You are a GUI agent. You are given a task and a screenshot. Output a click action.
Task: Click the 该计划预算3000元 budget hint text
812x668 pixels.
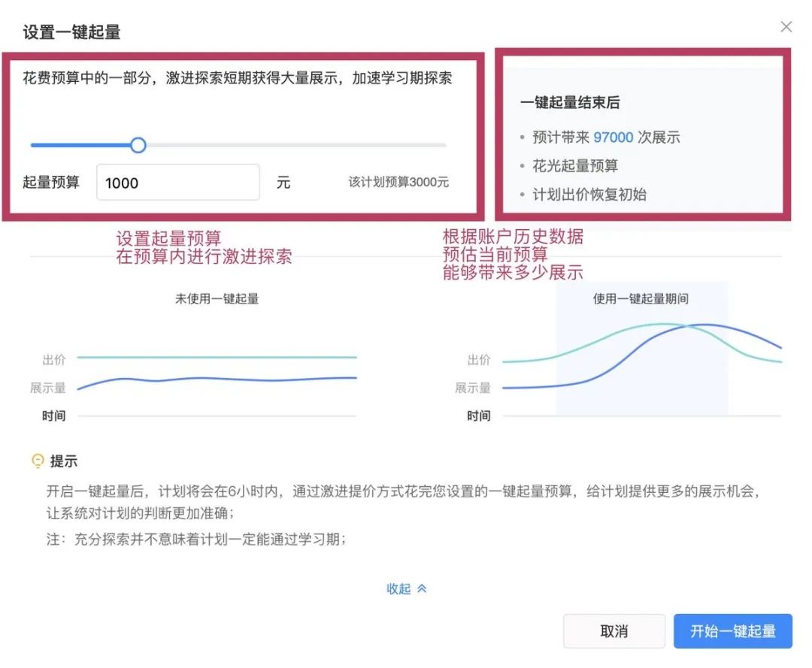[x=395, y=182]
